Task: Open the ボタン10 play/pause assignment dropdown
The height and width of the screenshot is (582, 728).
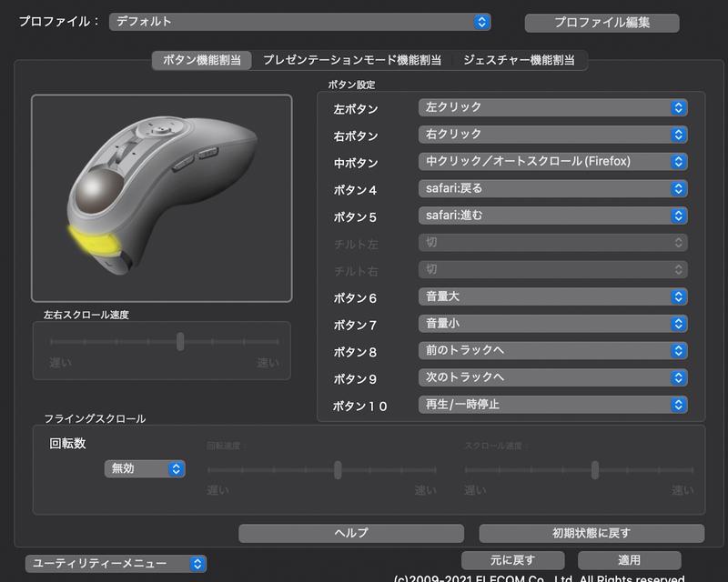Action: coord(553,406)
